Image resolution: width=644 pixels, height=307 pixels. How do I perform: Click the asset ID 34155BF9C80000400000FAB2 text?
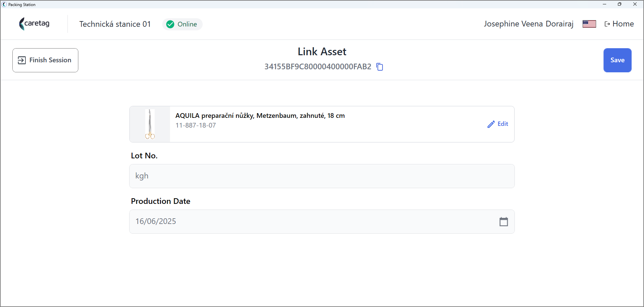pos(318,67)
